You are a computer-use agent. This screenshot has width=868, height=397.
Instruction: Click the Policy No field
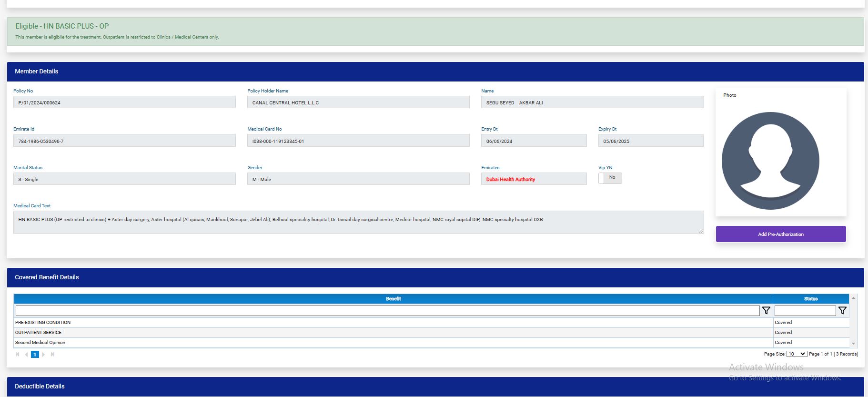pos(124,102)
